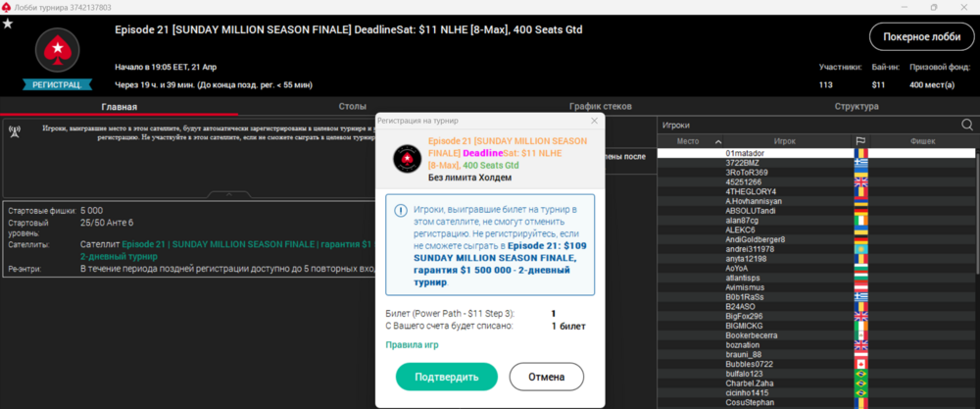Click the prize fund 400 мест(а) value
This screenshot has width=980, height=409.
click(x=932, y=85)
